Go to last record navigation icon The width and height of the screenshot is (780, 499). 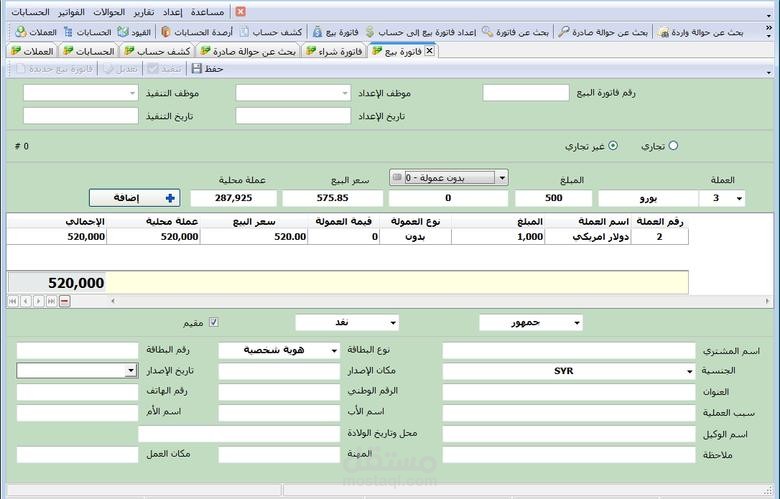(x=51, y=301)
